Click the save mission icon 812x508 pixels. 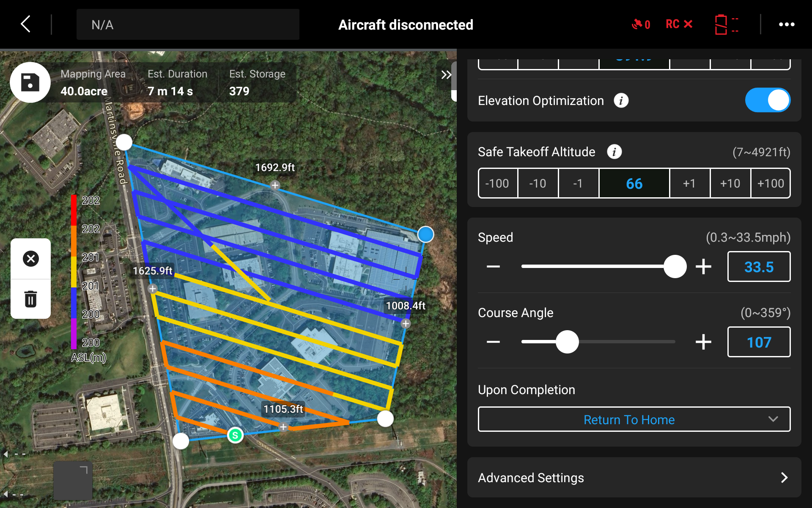pos(30,82)
